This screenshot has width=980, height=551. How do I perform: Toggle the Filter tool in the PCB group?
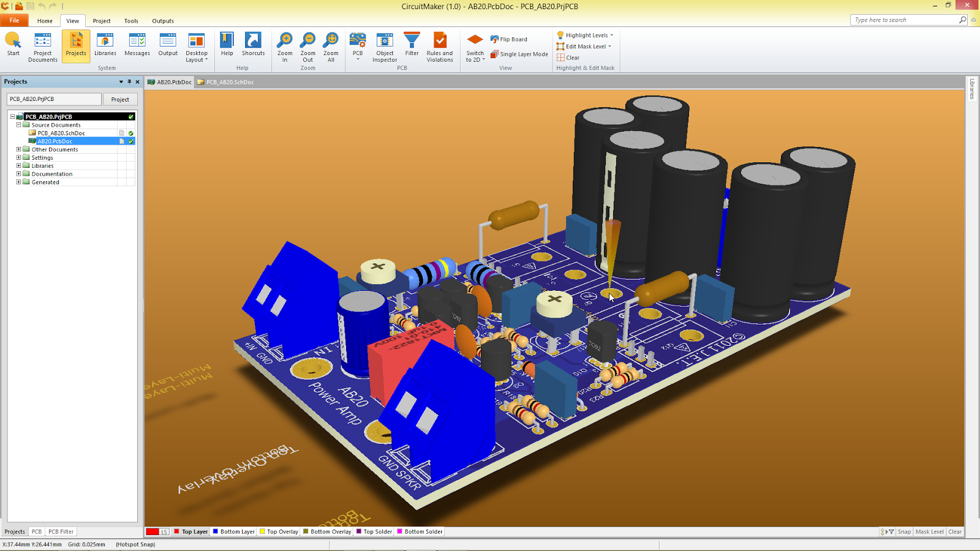(x=412, y=46)
